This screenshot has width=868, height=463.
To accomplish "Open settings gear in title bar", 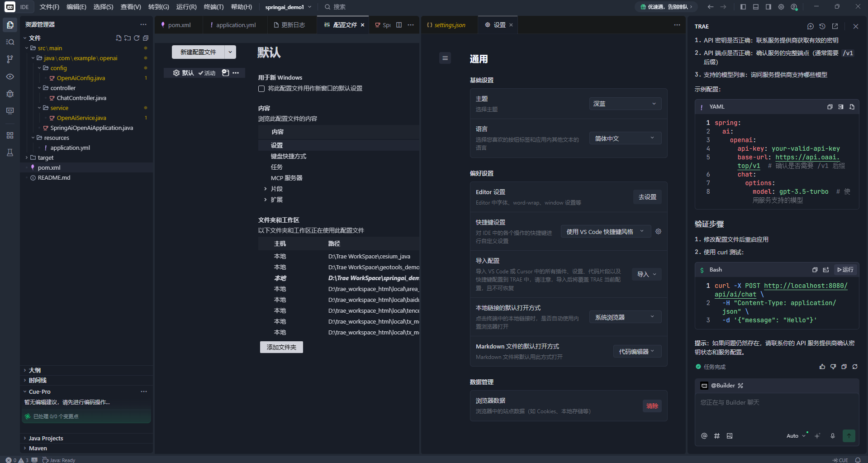I will pos(781,7).
